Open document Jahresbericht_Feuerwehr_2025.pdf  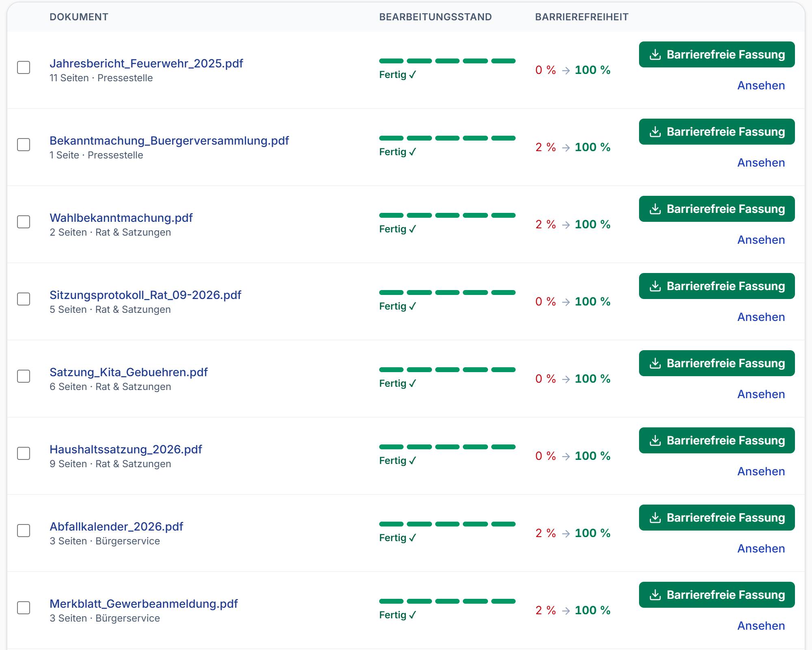click(146, 63)
